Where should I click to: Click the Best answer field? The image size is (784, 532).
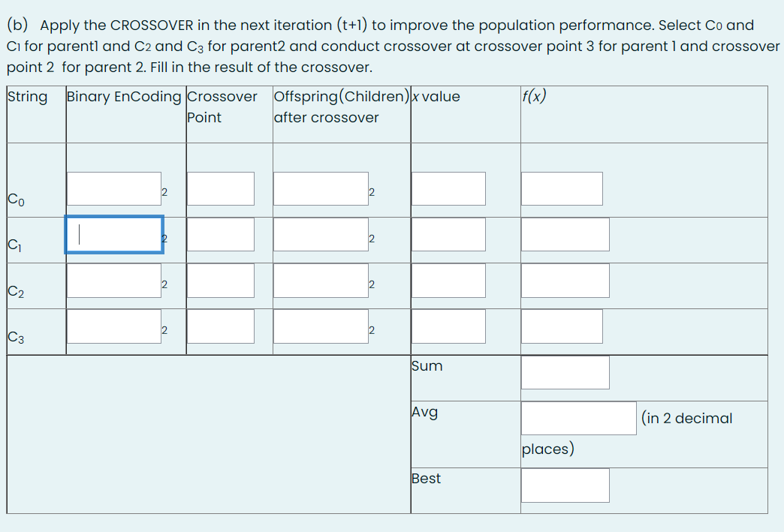565,485
